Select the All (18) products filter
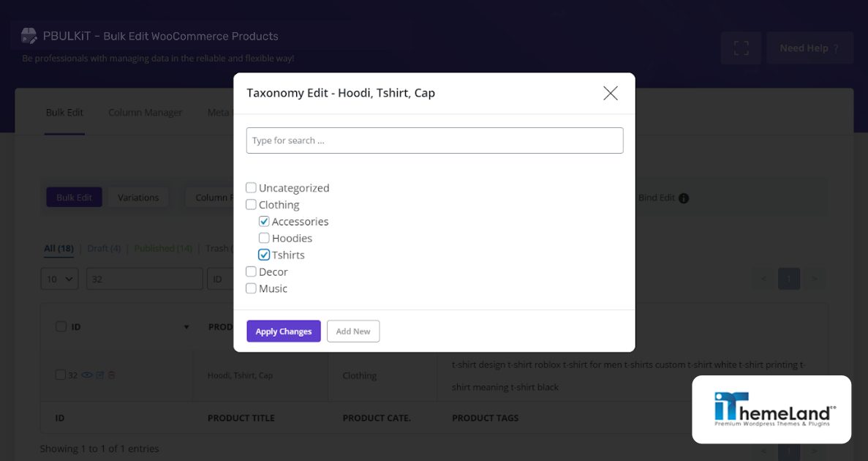Image resolution: width=868 pixels, height=461 pixels. (x=59, y=248)
